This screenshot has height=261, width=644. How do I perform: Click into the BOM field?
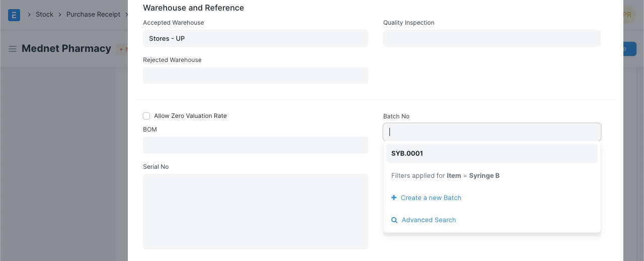[x=255, y=145]
